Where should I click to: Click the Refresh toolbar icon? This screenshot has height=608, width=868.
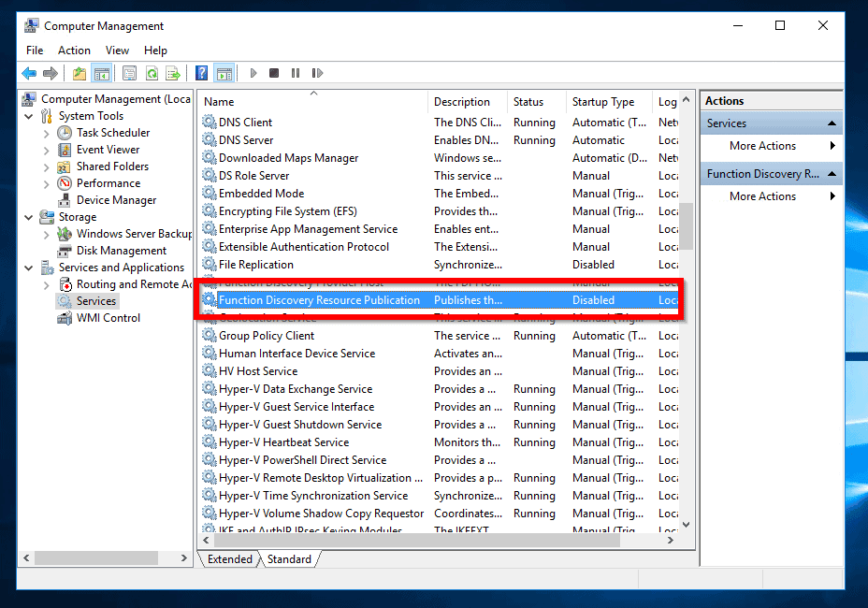click(152, 73)
